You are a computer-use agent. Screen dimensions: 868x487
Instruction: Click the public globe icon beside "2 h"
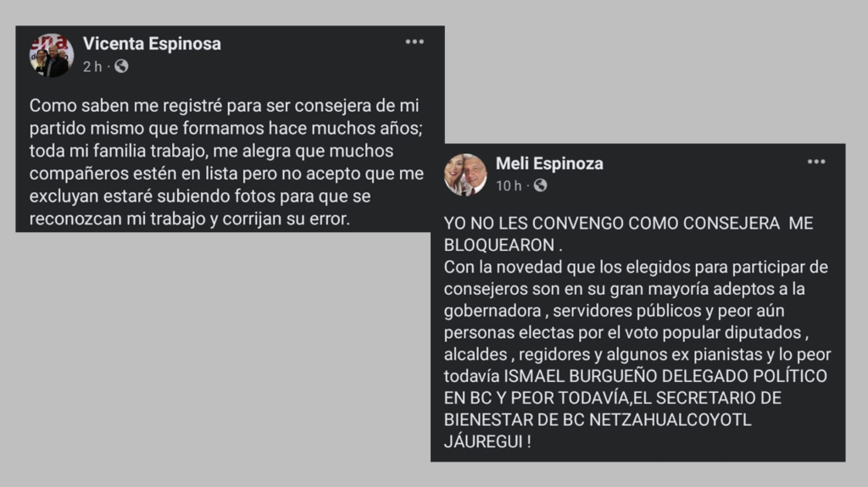(121, 66)
